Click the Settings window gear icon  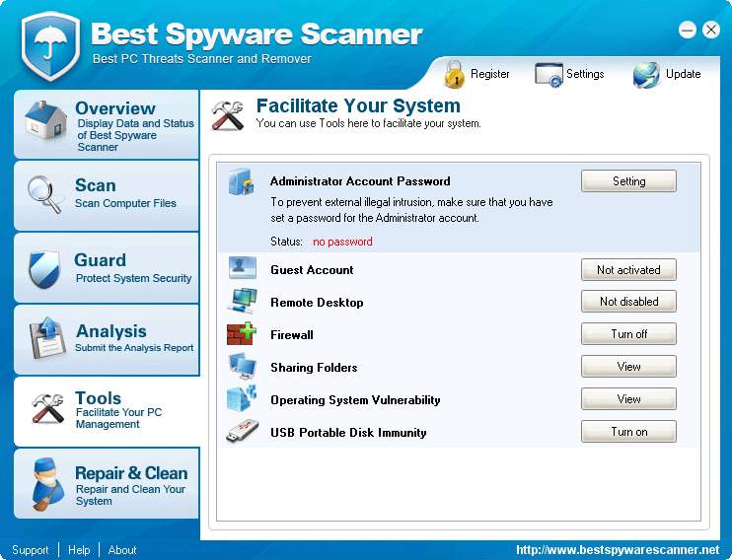click(549, 75)
